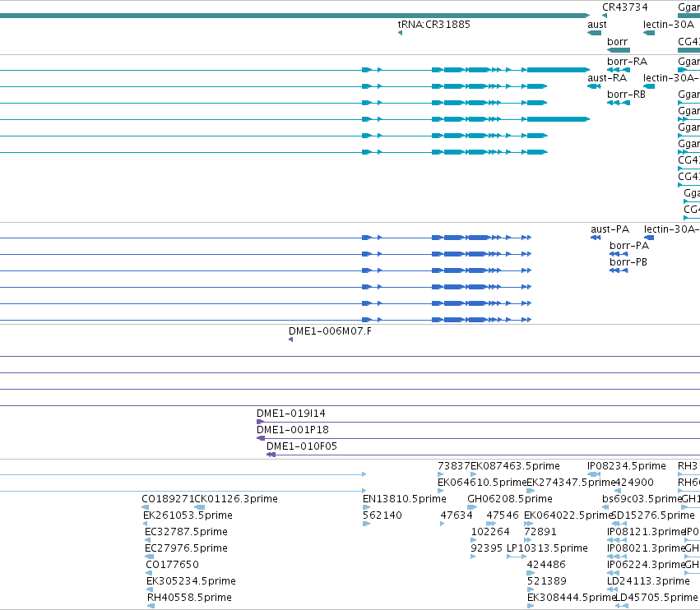Open the IP08121.3prime EST label
This screenshot has width=700, height=610.
(x=646, y=532)
